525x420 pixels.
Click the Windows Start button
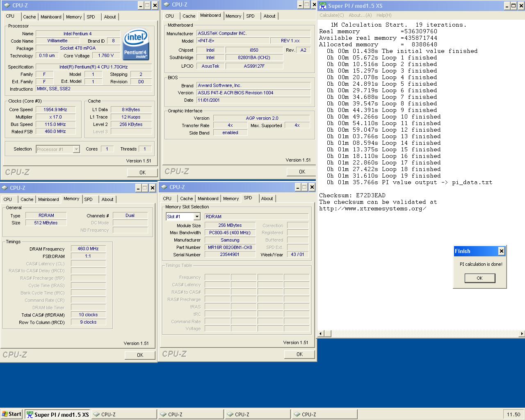[11, 414]
